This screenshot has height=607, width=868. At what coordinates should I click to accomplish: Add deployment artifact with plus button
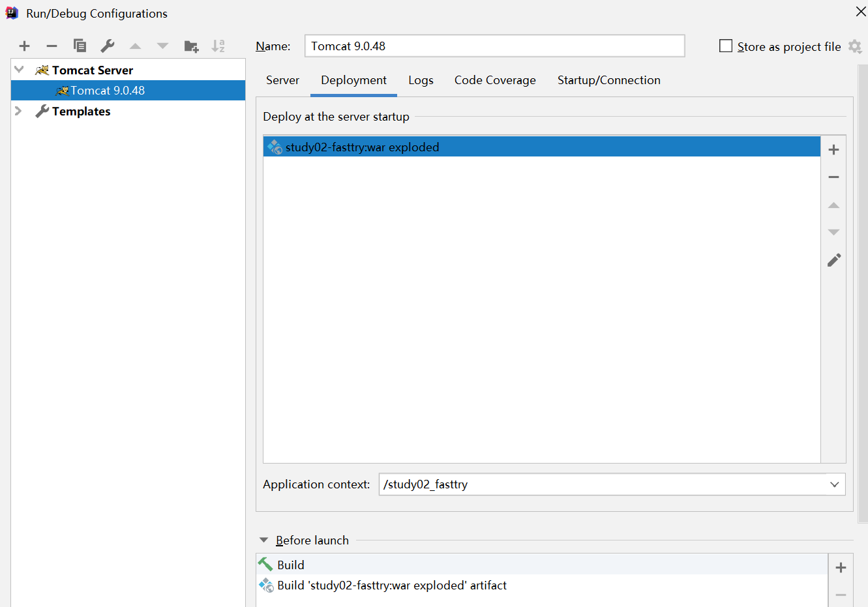pyautogui.click(x=833, y=150)
